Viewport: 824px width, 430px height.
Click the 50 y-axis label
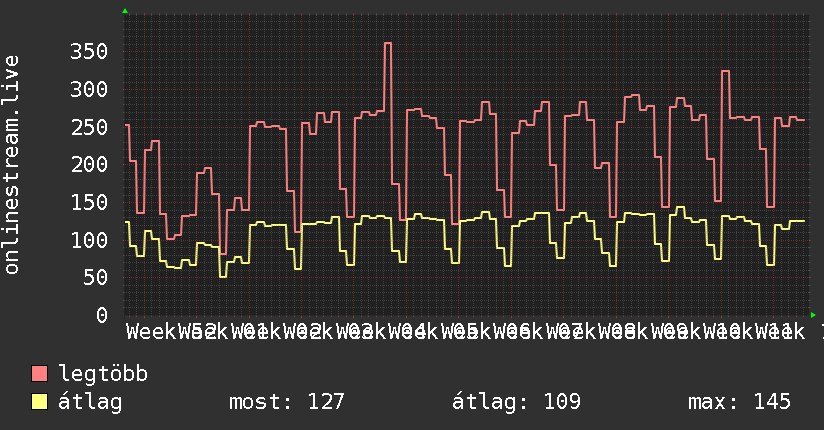(x=96, y=278)
